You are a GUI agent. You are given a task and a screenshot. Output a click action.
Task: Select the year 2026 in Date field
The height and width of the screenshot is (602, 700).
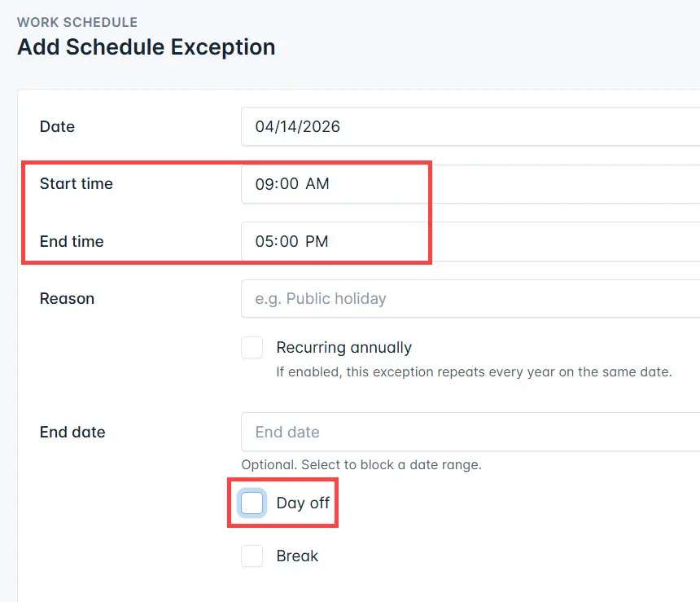tap(322, 127)
